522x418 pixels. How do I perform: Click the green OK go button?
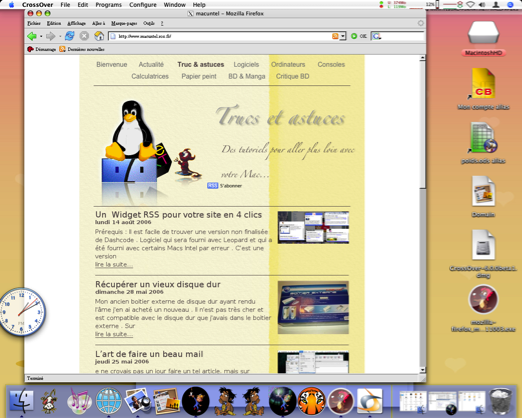click(x=359, y=36)
